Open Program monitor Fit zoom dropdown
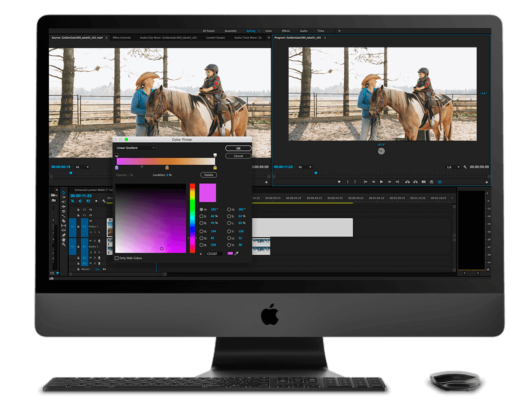This screenshot has height=408, width=532. click(305, 167)
